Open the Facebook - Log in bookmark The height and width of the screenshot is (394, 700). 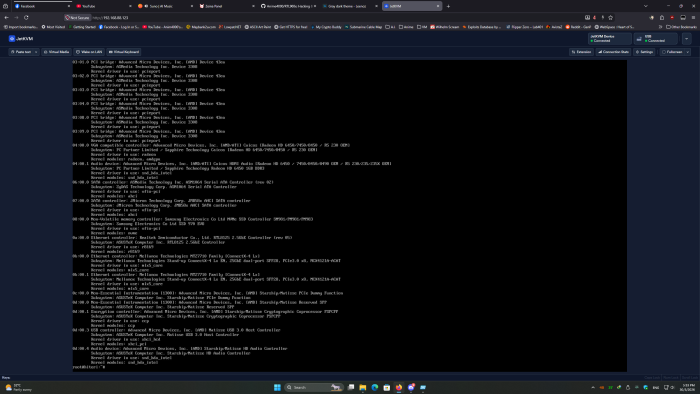coord(119,27)
